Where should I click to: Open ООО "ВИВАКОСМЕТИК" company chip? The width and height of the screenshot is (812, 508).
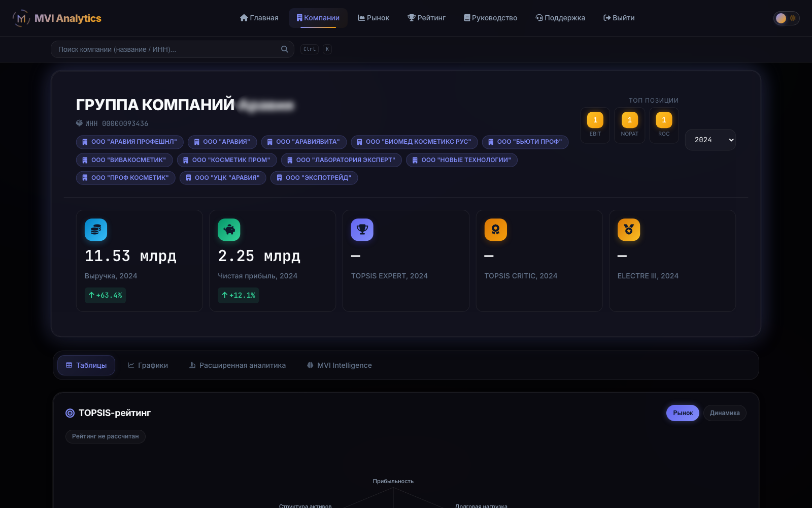124,160
